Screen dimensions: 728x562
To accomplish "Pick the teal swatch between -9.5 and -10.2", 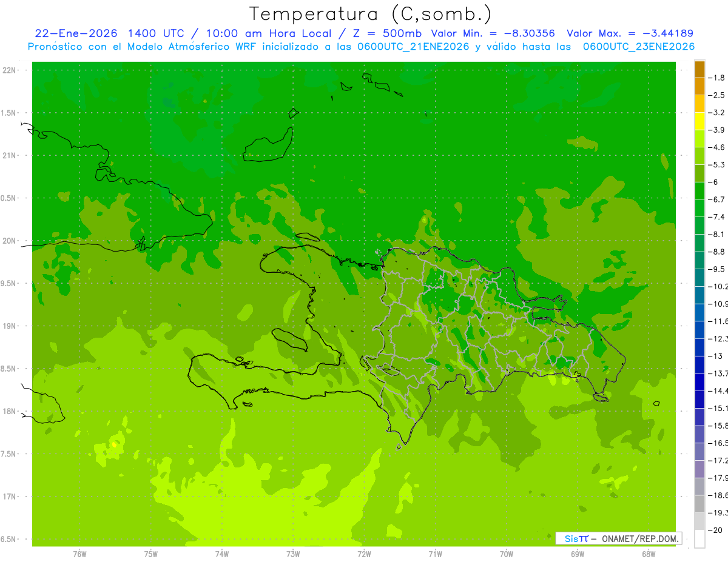I will pos(699,278).
